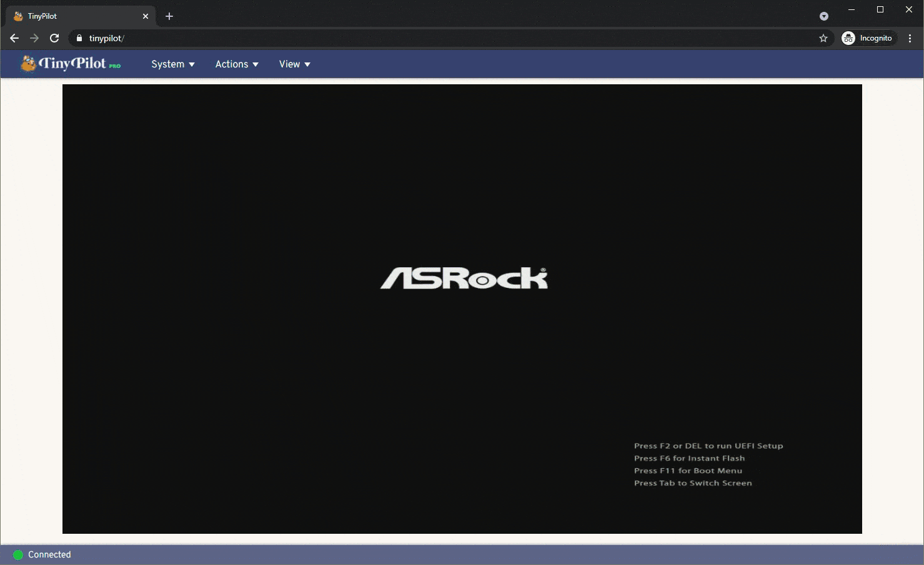Expand the View dropdown menu
This screenshot has height=565, width=924.
tap(295, 64)
